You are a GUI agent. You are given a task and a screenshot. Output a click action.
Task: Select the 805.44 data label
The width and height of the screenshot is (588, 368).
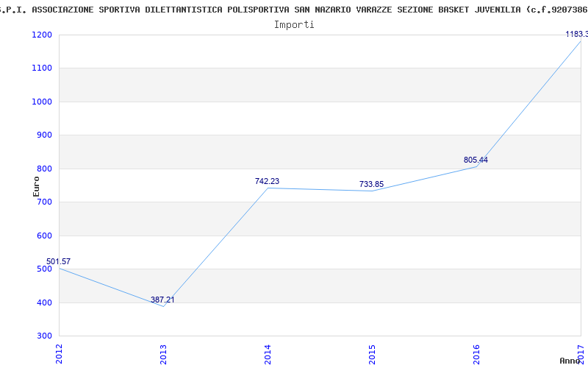click(x=476, y=160)
